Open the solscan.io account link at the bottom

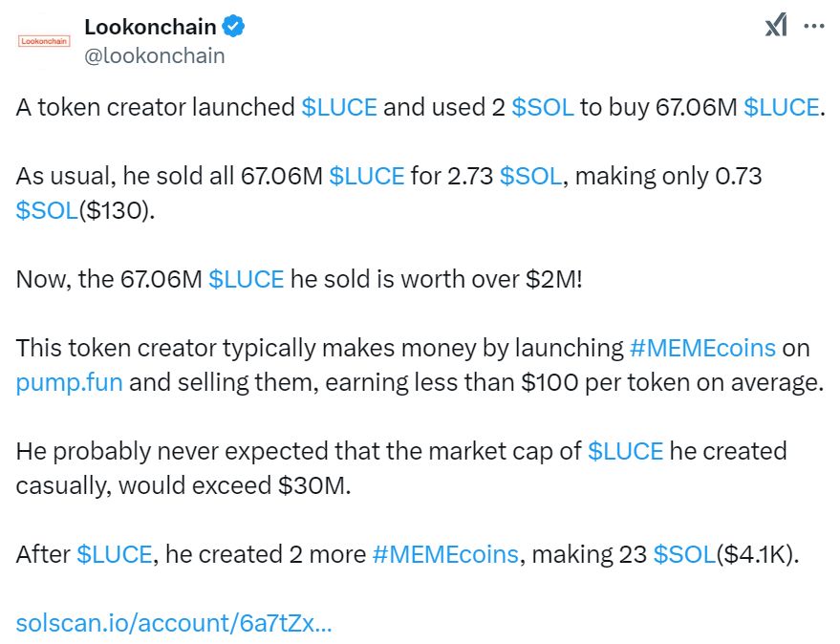[175, 623]
